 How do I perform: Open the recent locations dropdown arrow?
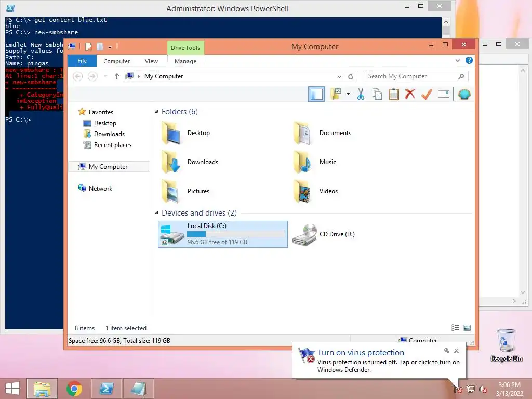click(x=105, y=76)
